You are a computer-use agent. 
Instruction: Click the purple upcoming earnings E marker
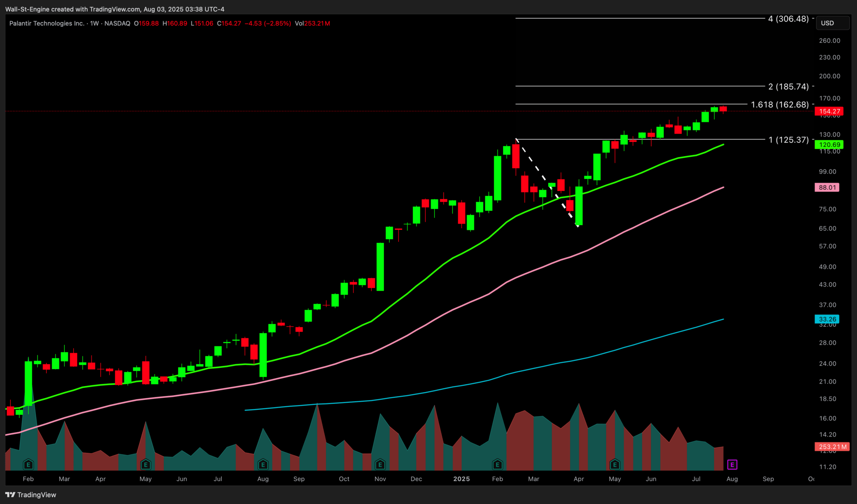pyautogui.click(x=732, y=465)
